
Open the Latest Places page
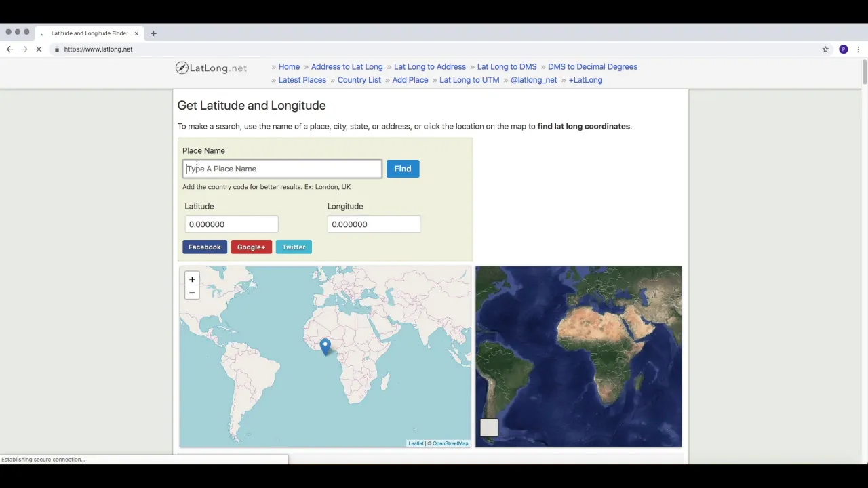click(x=302, y=80)
